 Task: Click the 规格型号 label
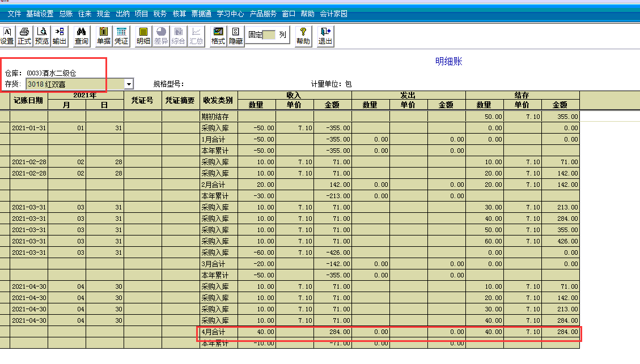[x=168, y=84]
